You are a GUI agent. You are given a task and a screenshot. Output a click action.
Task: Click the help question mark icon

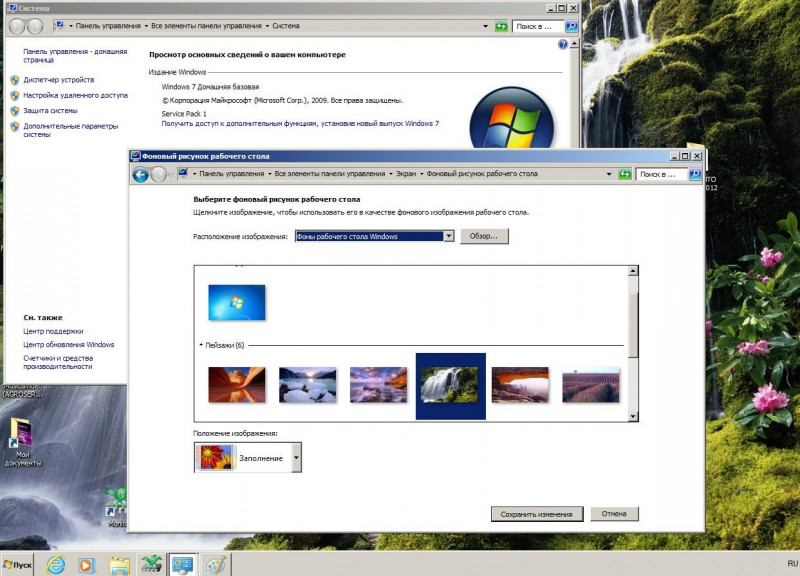click(563, 45)
